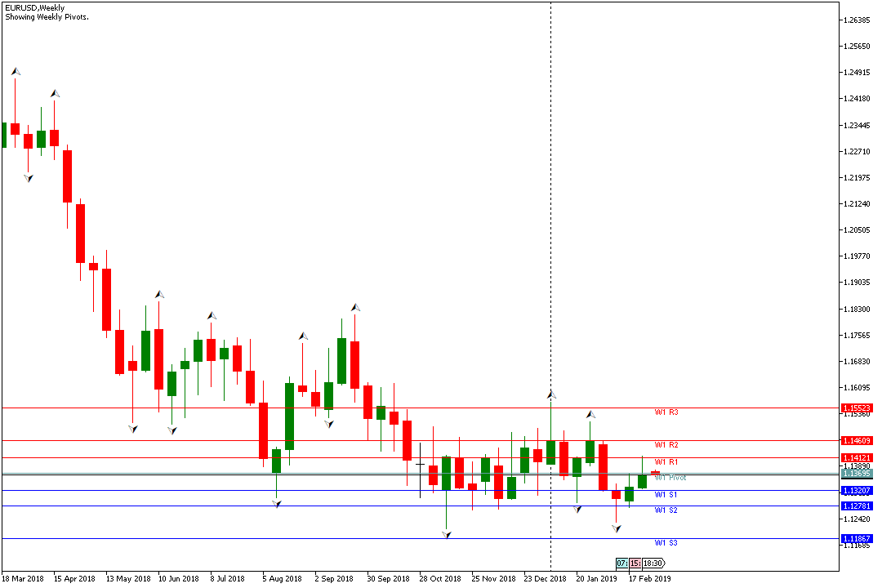882x588 pixels.
Task: Select the up fractal arrow left of W1 R3 label
Action: (590, 415)
